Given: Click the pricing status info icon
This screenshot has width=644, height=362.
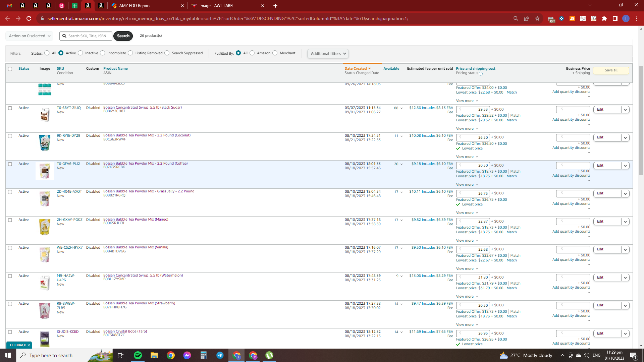Looking at the screenshot, I should pos(481,74).
